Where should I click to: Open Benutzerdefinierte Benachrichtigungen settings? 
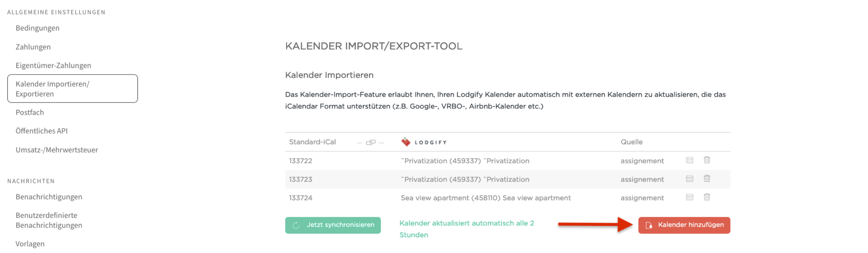pos(48,220)
